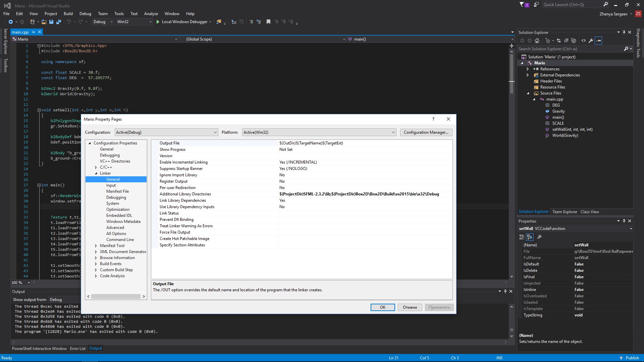
Task: Collapse the Linker node in property tree
Action: coord(96,173)
